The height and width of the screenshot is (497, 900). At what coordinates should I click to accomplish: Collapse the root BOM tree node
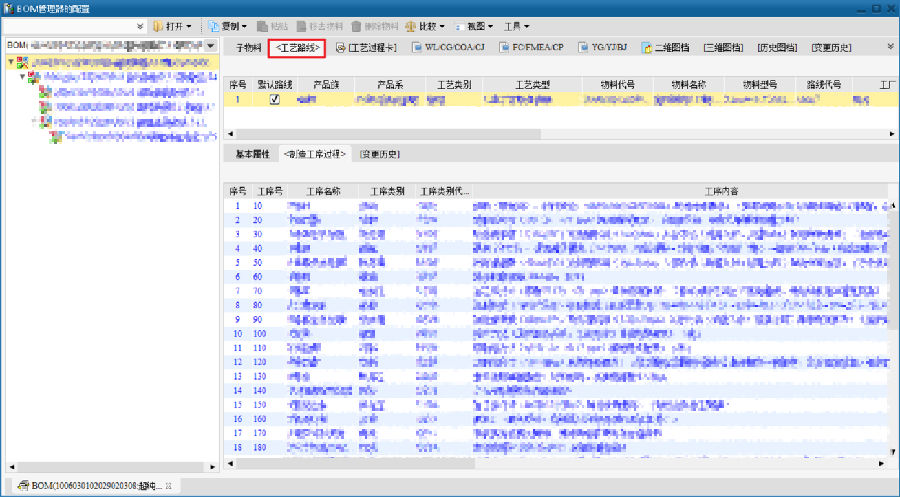11,63
